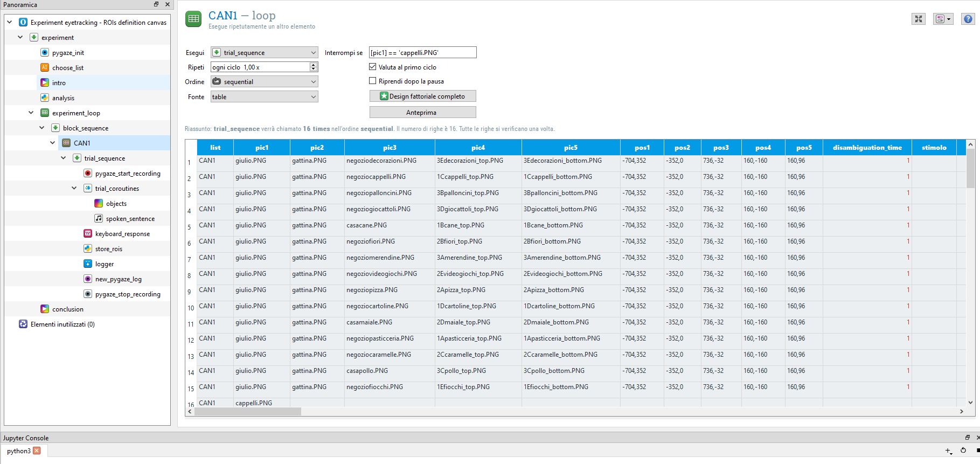Viewport: 980px width, 464px height.
Task: Open the Ordine sequential dropdown
Action: (x=264, y=82)
